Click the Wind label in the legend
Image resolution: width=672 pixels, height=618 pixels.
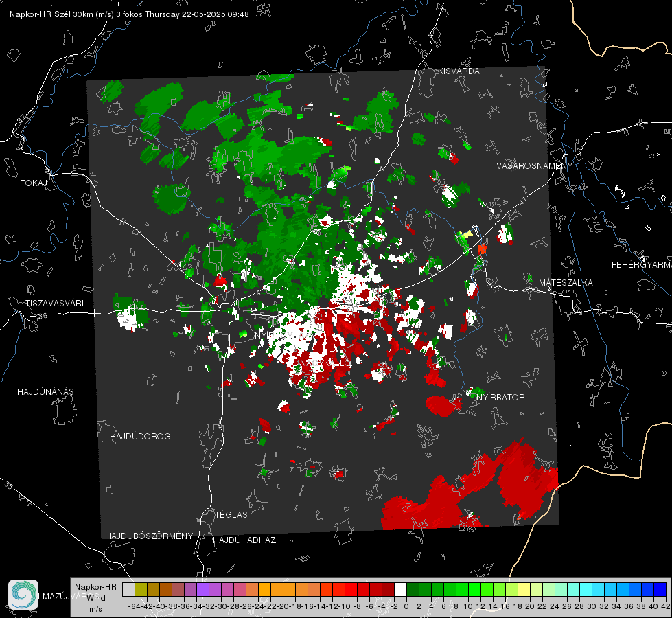coord(96,597)
